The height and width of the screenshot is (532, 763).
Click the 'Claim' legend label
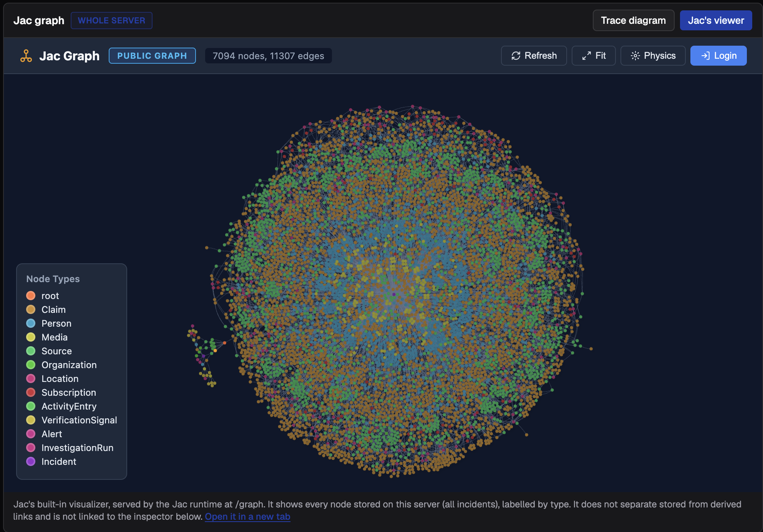(x=53, y=309)
